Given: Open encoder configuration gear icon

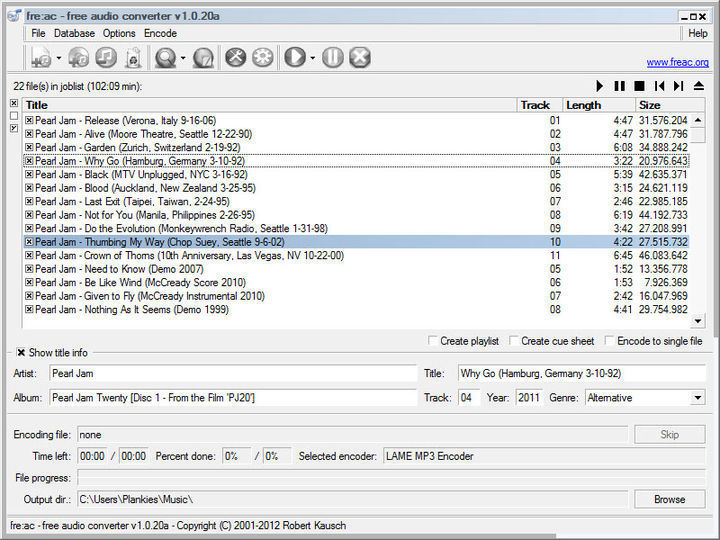Looking at the screenshot, I should pos(263,58).
